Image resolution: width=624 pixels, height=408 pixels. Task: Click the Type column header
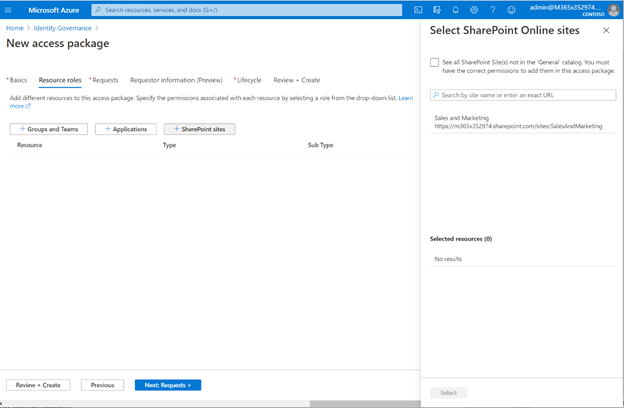(x=169, y=145)
